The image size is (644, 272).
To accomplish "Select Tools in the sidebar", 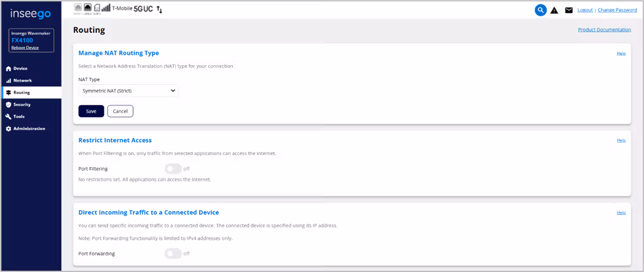I will coord(19,116).
